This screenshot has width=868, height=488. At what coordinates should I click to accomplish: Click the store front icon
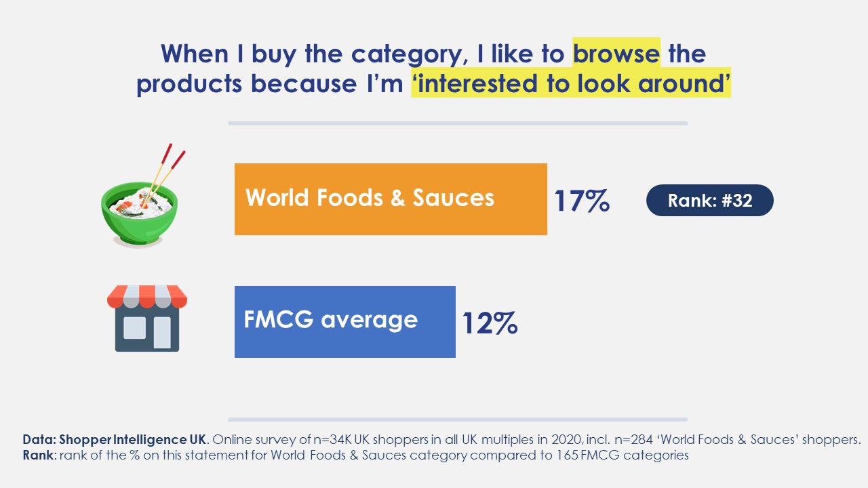tap(147, 319)
